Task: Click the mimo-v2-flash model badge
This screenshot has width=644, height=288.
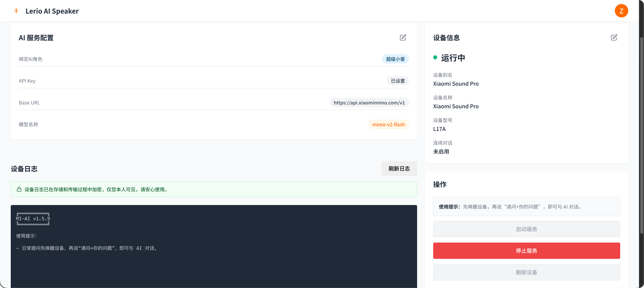Action: pos(389,124)
